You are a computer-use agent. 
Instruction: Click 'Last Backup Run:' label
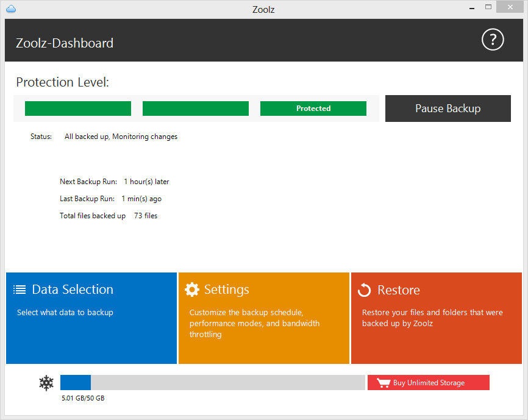87,199
